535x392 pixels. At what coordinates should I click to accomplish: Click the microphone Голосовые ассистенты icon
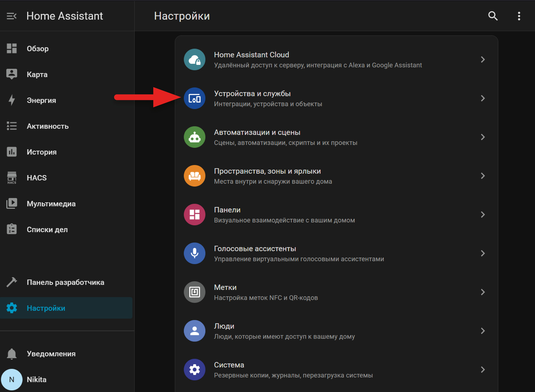(x=194, y=253)
